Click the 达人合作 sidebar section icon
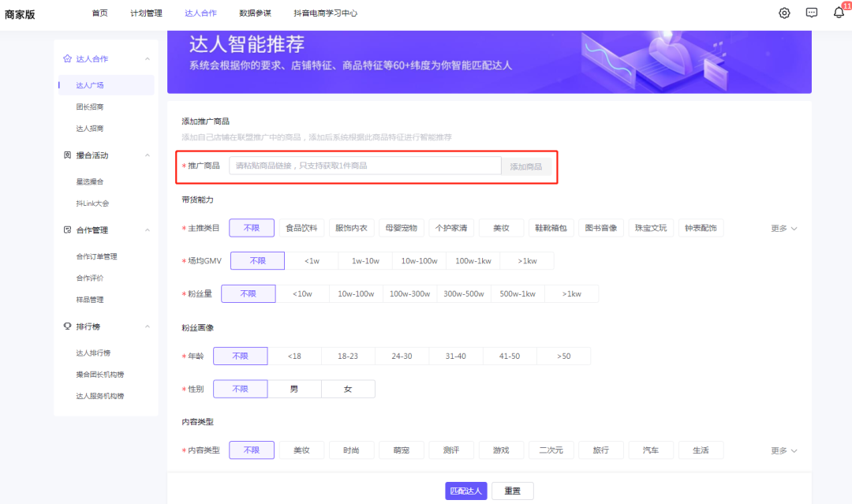The image size is (852, 504). tap(67, 58)
